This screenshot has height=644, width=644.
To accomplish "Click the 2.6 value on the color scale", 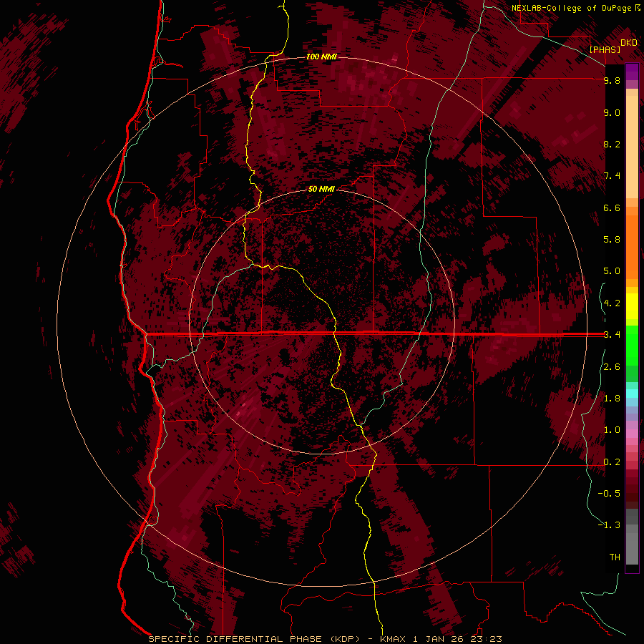I will click(612, 367).
